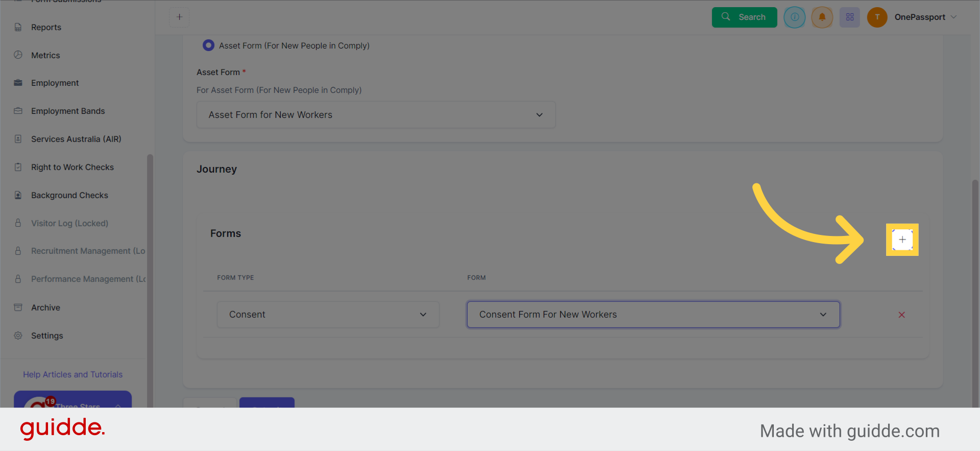Click the Archive box icon
980x451 pixels.
click(x=18, y=307)
